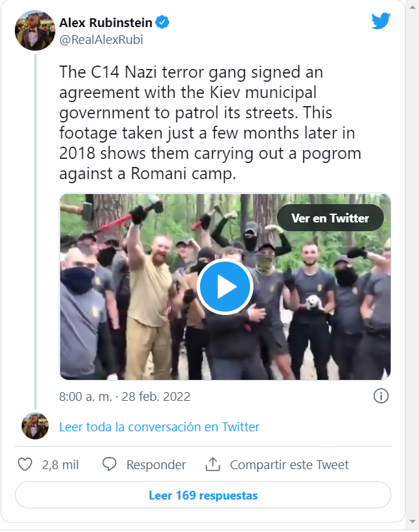This screenshot has height=532, width=419.
Task: Like the tweet with the heart icon
Action: point(25,464)
